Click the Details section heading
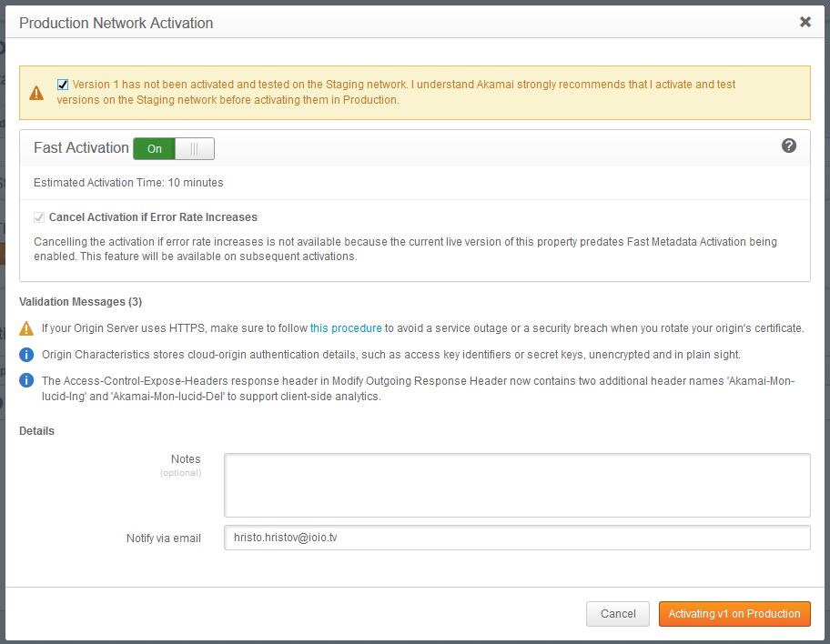The height and width of the screenshot is (644, 830). coord(36,431)
